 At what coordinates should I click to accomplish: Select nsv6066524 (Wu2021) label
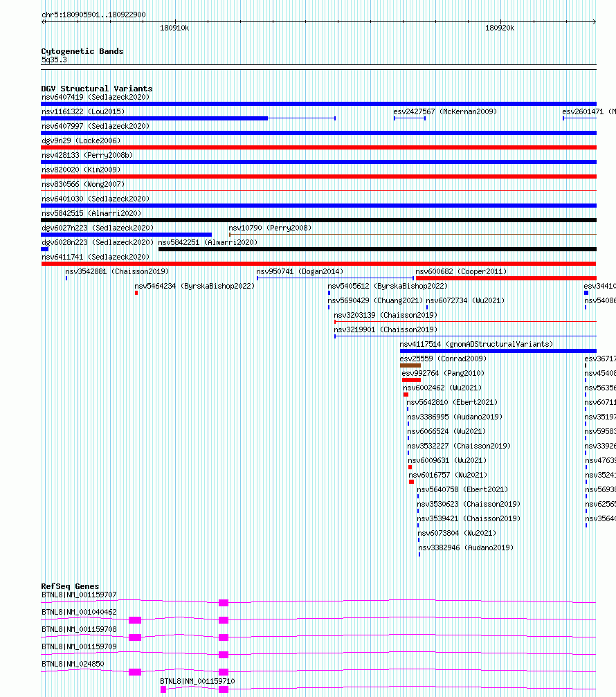tap(446, 432)
